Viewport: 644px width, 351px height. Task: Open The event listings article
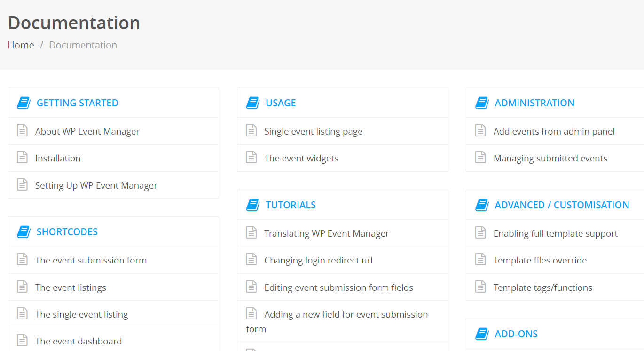click(x=71, y=287)
